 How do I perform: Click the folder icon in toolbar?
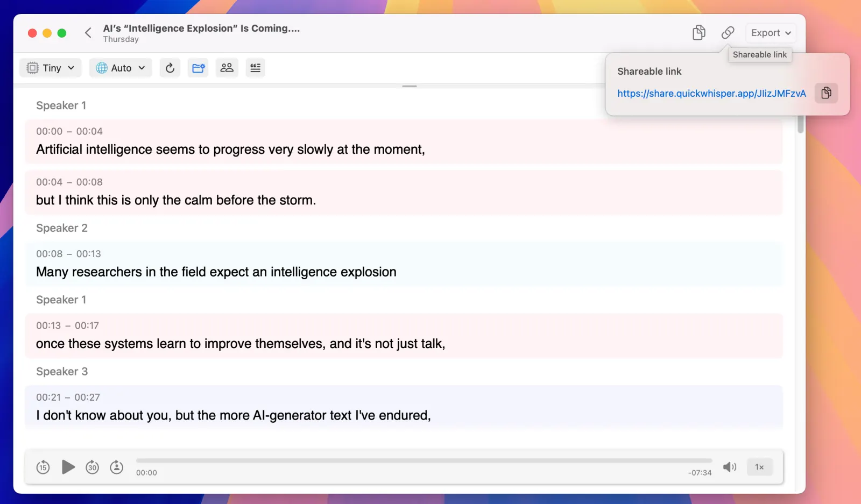199,68
